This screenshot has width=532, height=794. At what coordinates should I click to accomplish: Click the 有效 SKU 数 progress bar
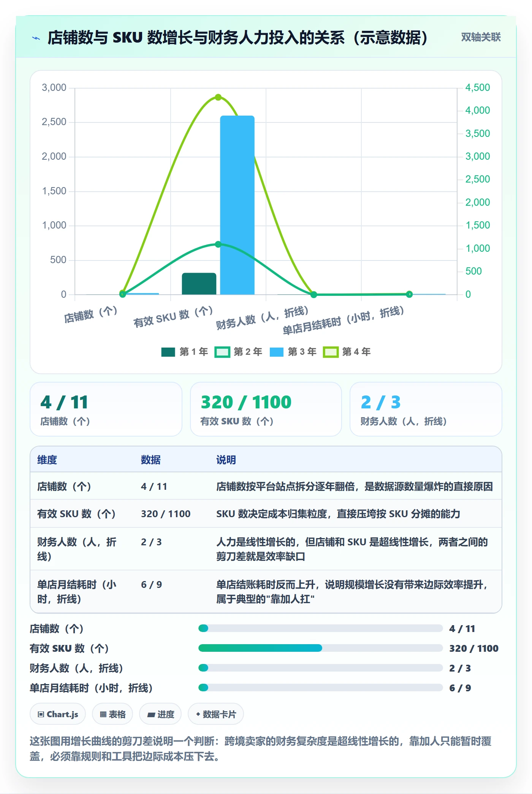coord(320,648)
